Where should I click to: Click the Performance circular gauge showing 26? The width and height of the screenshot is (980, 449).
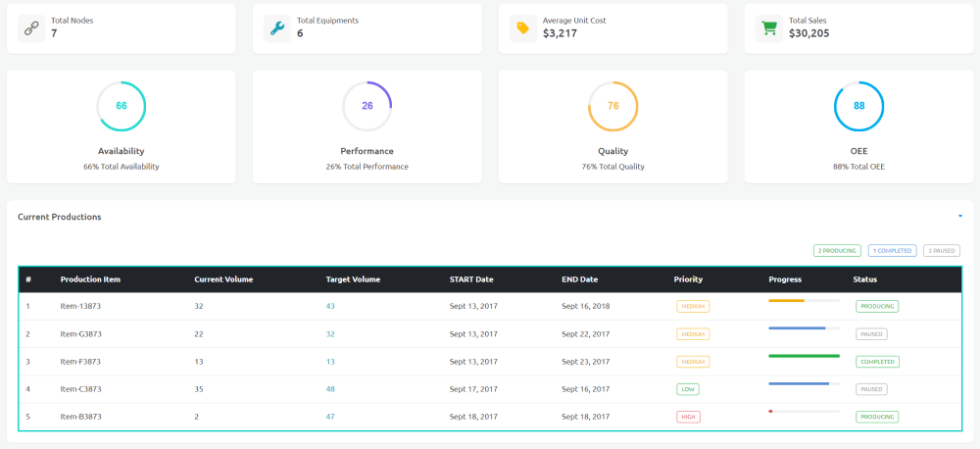(367, 106)
